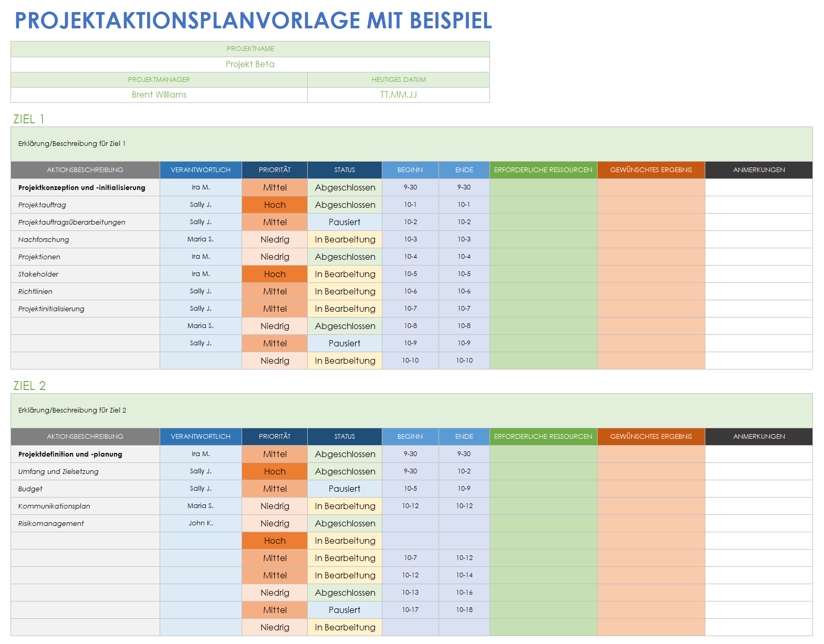Screen dimensions: 824x644
Task: Click 'Pausiert' status in Projektauftragsüberarbeitungen row
Action: pos(345,222)
